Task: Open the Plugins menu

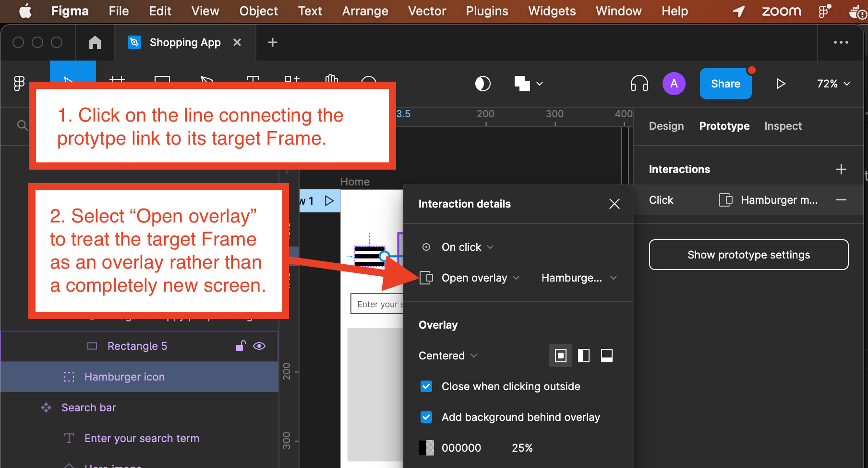Action: click(x=487, y=11)
